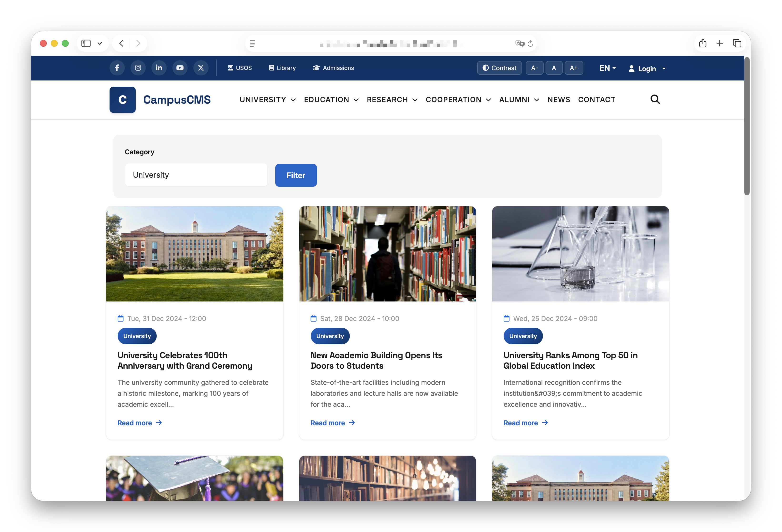Open the LinkedIn page icon
The image size is (782, 532).
159,68
